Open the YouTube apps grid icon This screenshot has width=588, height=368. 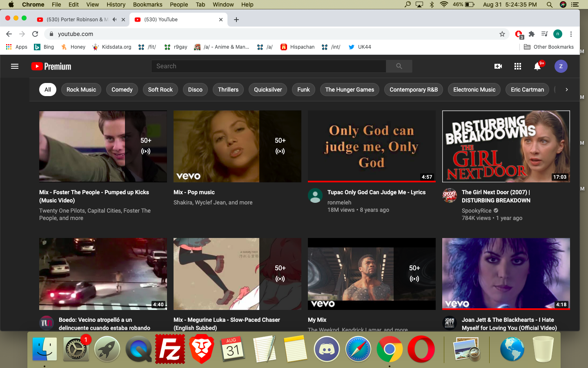(x=518, y=66)
